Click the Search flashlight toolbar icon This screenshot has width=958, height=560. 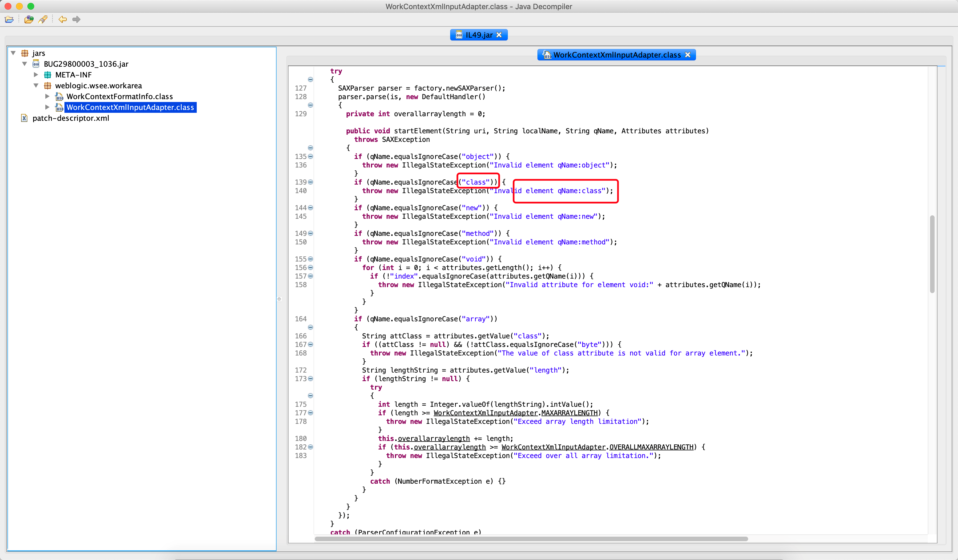[43, 19]
